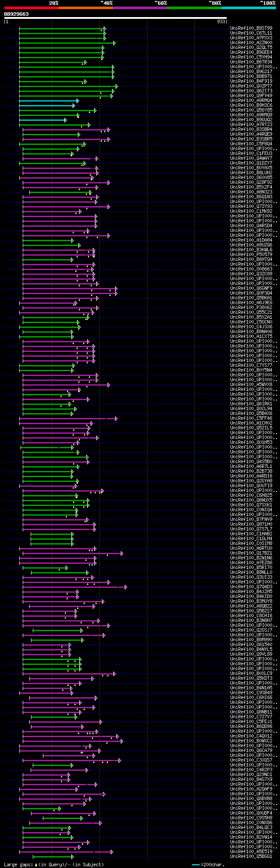
Task: Select the UniRef100_C4JSX6 label
Action: (x=251, y=327)
